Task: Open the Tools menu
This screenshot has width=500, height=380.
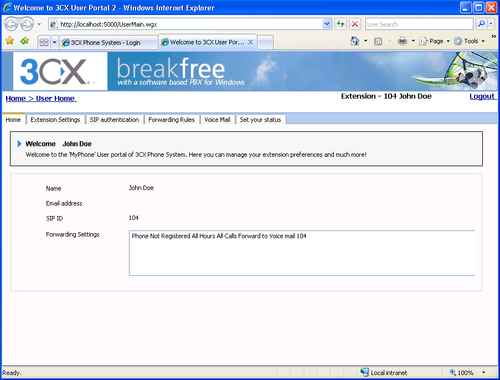Action: tap(469, 41)
